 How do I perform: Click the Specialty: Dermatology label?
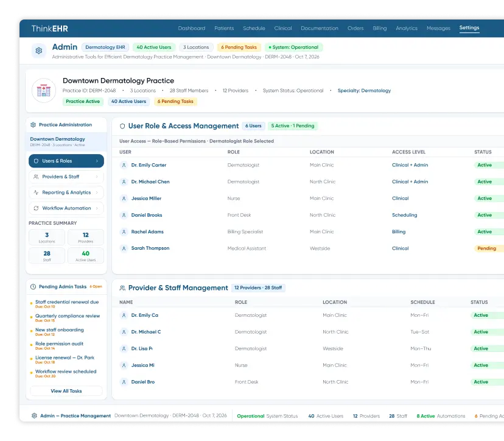pos(364,91)
